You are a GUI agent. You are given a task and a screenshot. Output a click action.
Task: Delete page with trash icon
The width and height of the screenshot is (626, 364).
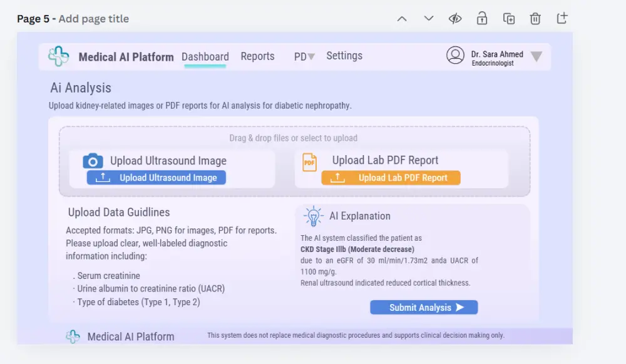click(x=535, y=19)
